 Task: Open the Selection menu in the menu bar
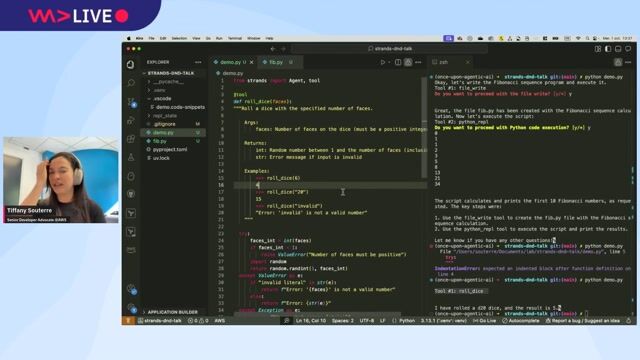(x=179, y=38)
